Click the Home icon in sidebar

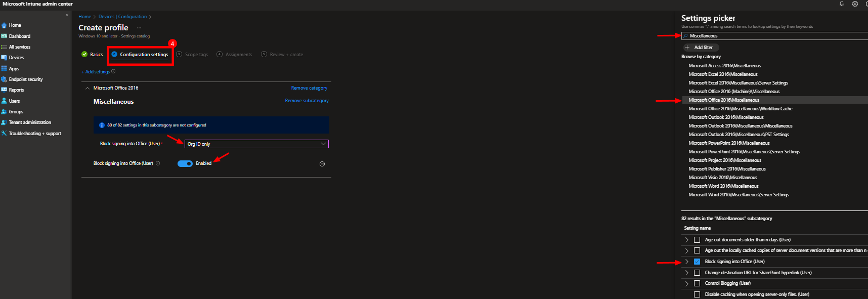[x=4, y=25]
